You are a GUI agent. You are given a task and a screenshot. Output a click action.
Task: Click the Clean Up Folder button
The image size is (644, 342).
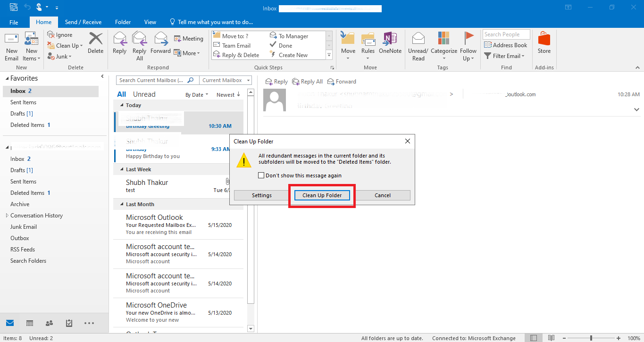(322, 195)
